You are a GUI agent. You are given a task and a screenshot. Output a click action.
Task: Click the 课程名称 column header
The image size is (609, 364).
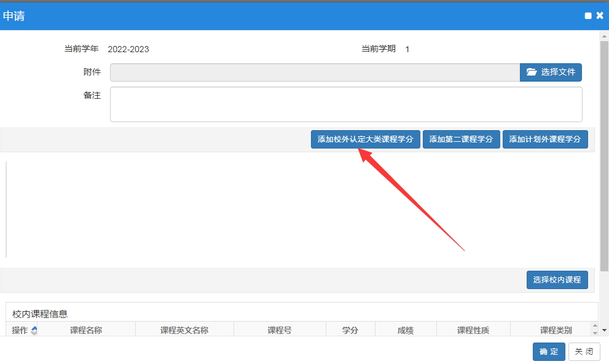tap(86, 330)
